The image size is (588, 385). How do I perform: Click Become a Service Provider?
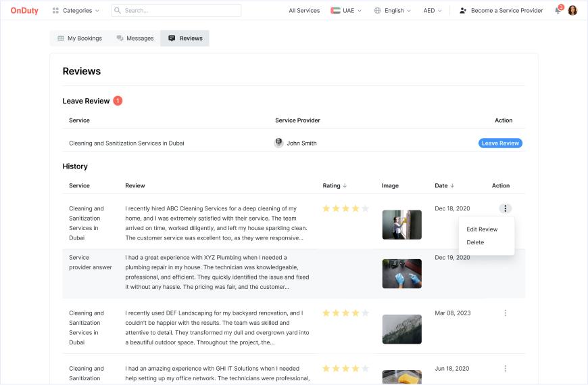[501, 11]
